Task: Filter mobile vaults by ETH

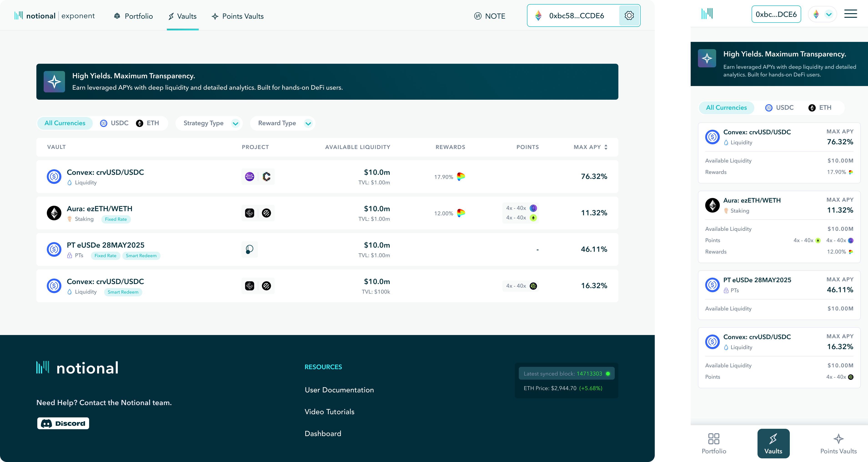Action: 820,108
